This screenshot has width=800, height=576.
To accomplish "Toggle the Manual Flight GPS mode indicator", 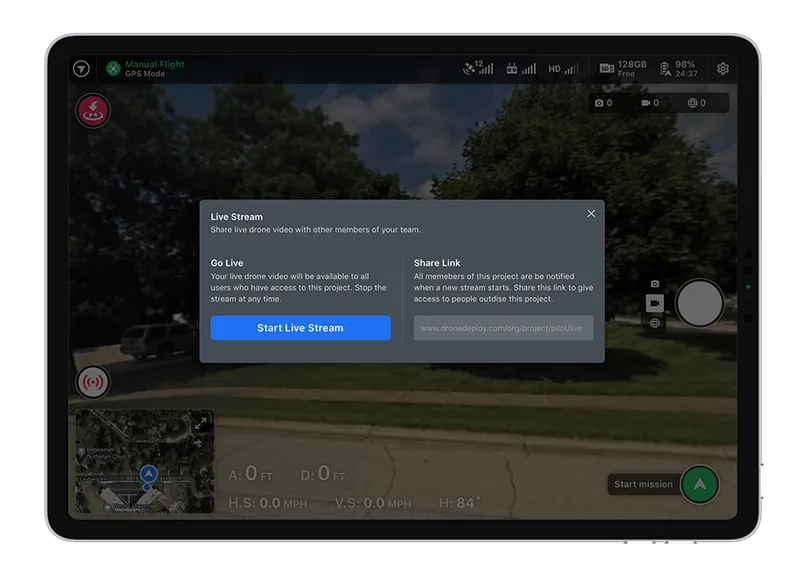I will pyautogui.click(x=143, y=68).
